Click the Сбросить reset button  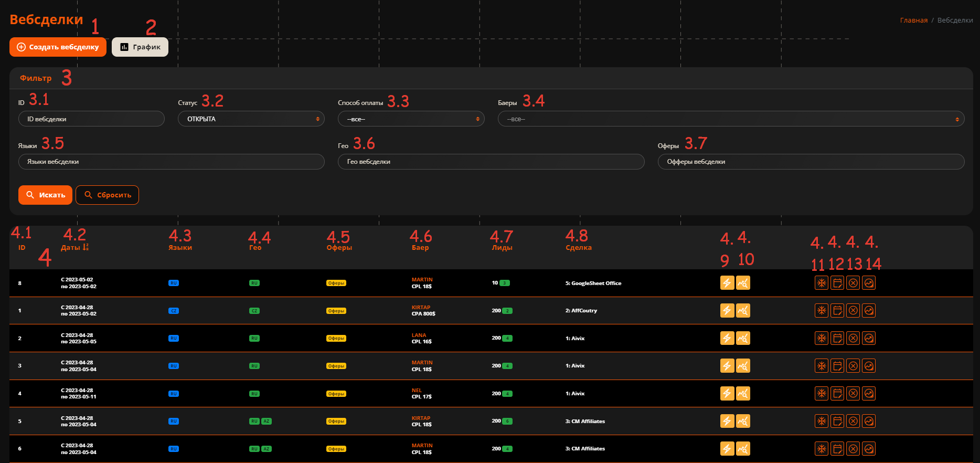(107, 195)
